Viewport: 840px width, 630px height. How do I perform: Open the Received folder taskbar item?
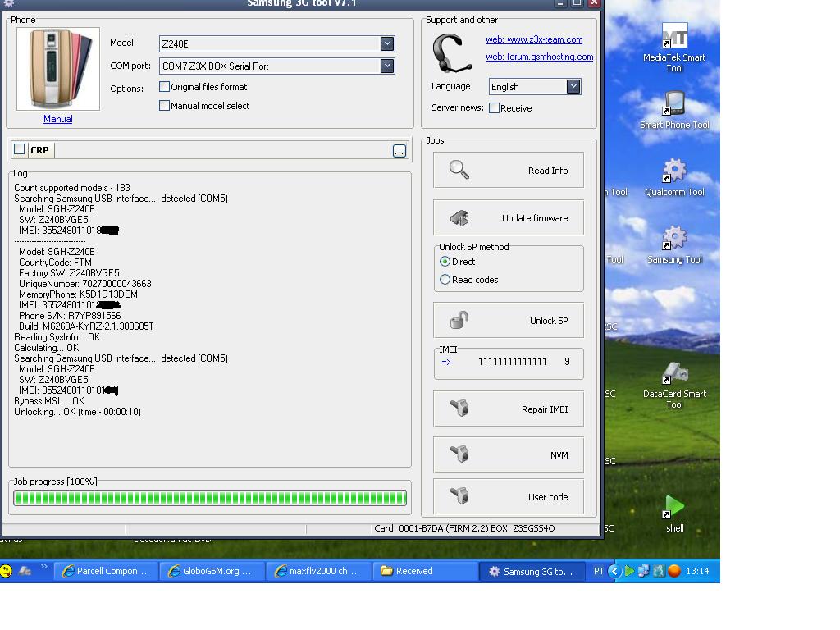pos(424,571)
